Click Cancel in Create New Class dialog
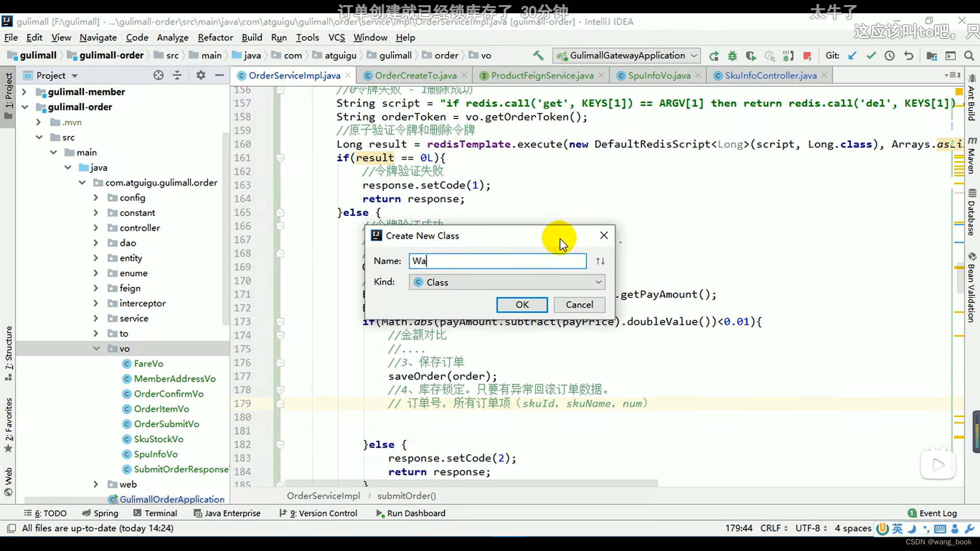This screenshot has height=551, width=980. click(x=579, y=305)
